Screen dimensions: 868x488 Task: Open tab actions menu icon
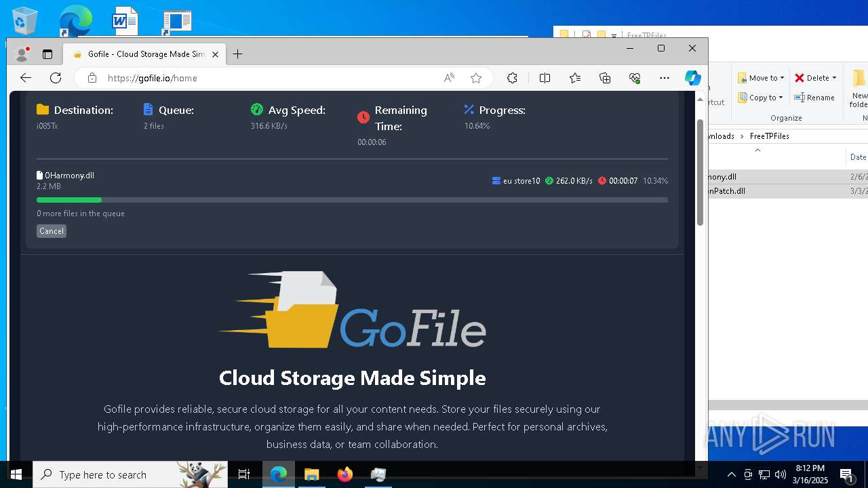(47, 54)
